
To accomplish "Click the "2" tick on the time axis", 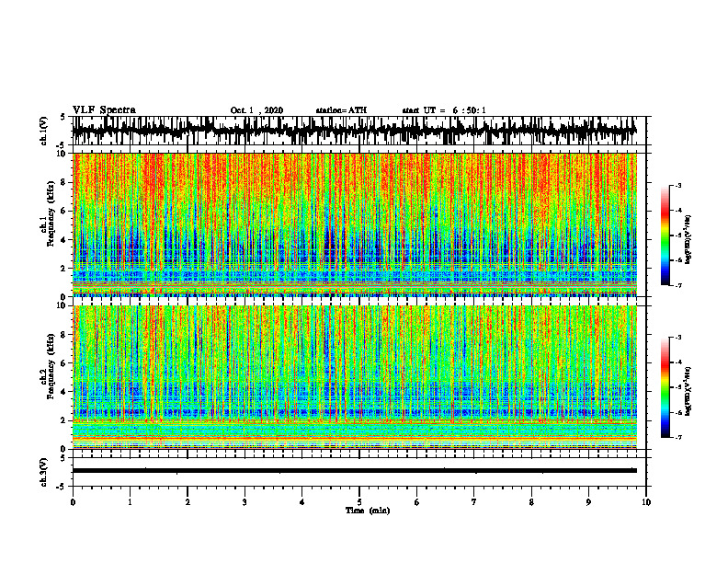I will [x=188, y=502].
